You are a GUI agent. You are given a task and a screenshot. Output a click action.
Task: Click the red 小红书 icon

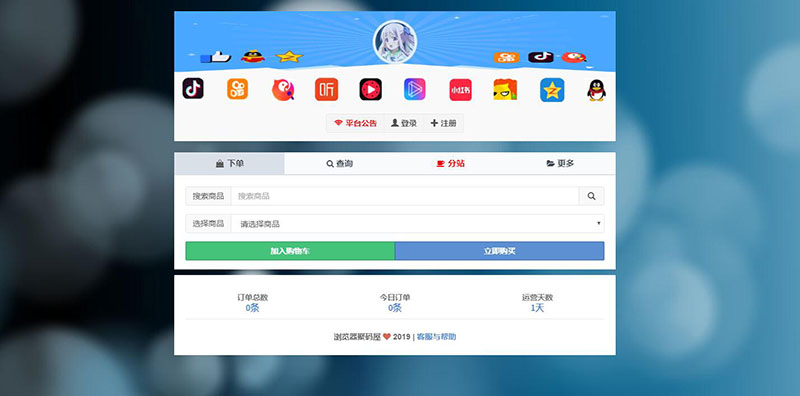click(460, 90)
